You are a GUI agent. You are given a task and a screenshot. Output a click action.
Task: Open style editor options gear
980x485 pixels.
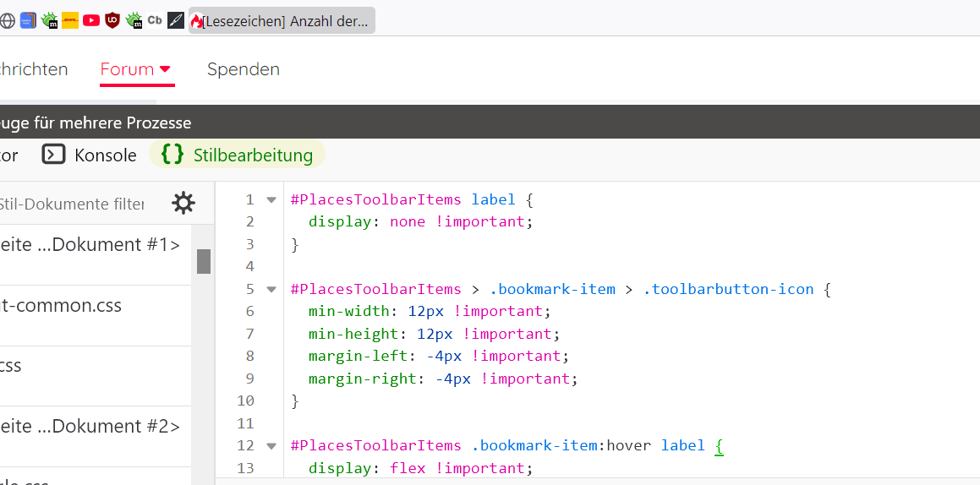183,204
